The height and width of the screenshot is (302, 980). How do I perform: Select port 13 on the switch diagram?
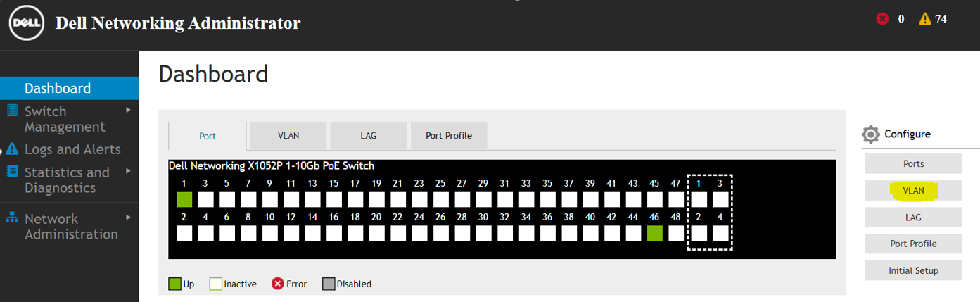click(312, 199)
